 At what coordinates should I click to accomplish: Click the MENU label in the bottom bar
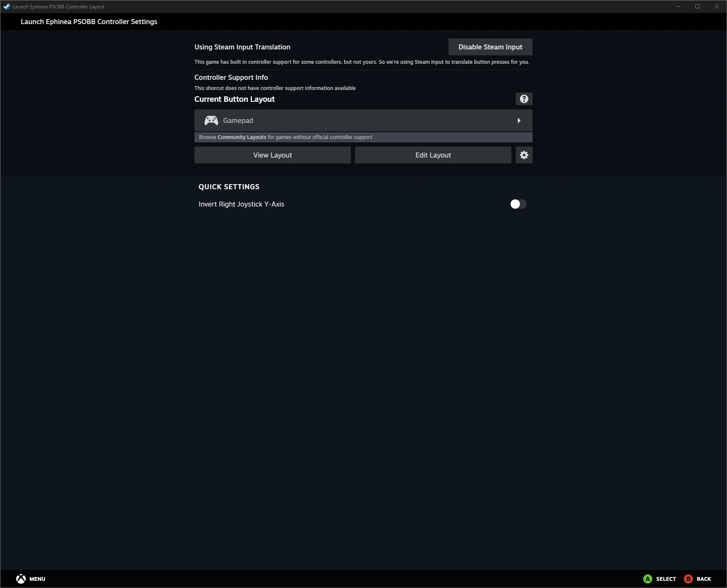(x=37, y=579)
